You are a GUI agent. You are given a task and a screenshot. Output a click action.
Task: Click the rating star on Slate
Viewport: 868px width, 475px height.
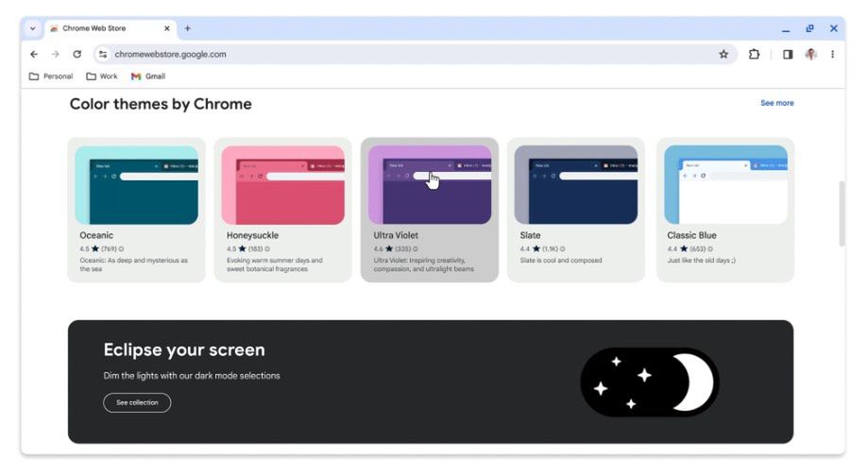[536, 249]
